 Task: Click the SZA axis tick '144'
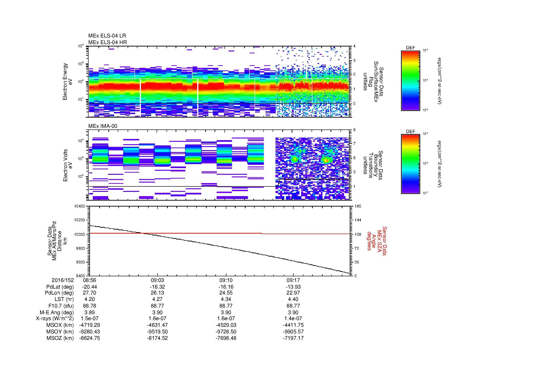point(358,220)
